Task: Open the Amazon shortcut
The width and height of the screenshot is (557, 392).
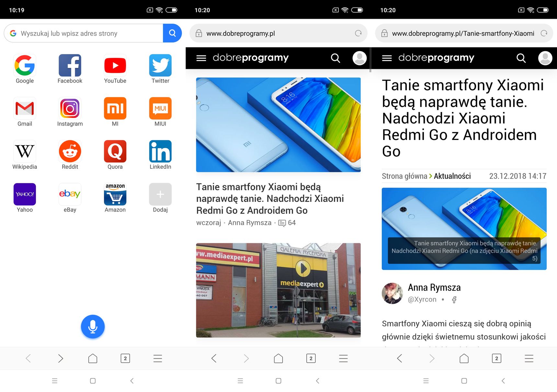Action: (x=115, y=194)
